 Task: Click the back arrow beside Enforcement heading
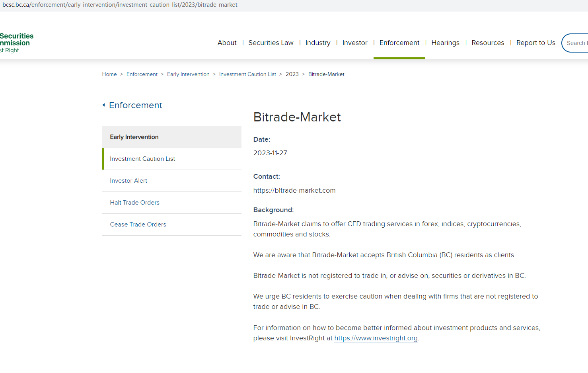[x=104, y=105]
